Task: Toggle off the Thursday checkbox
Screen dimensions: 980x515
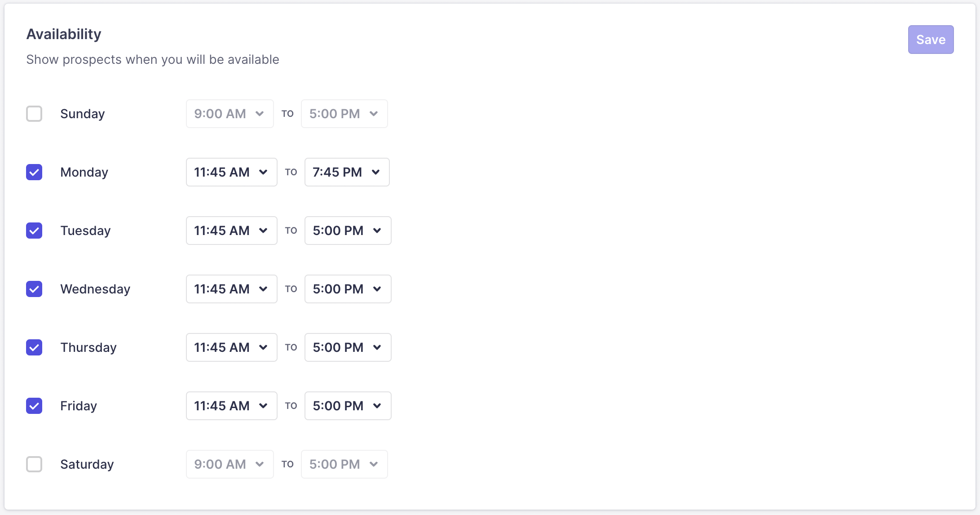Action: click(34, 347)
